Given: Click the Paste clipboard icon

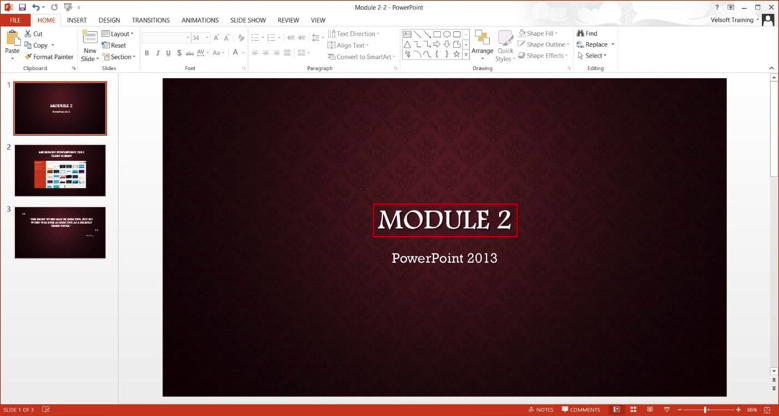Looking at the screenshot, I should [x=12, y=40].
